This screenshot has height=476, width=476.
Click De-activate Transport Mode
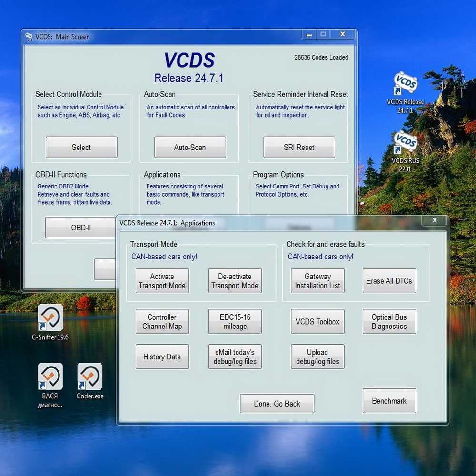(x=235, y=281)
